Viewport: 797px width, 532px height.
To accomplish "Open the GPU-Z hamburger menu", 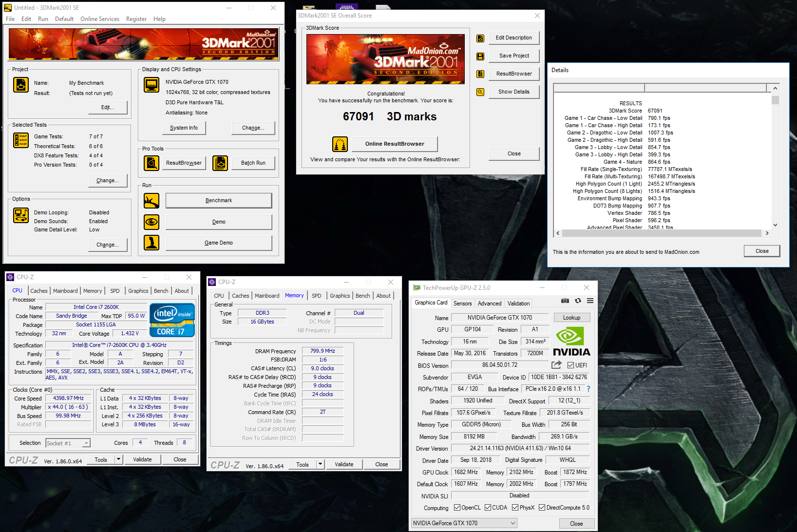I will [590, 301].
